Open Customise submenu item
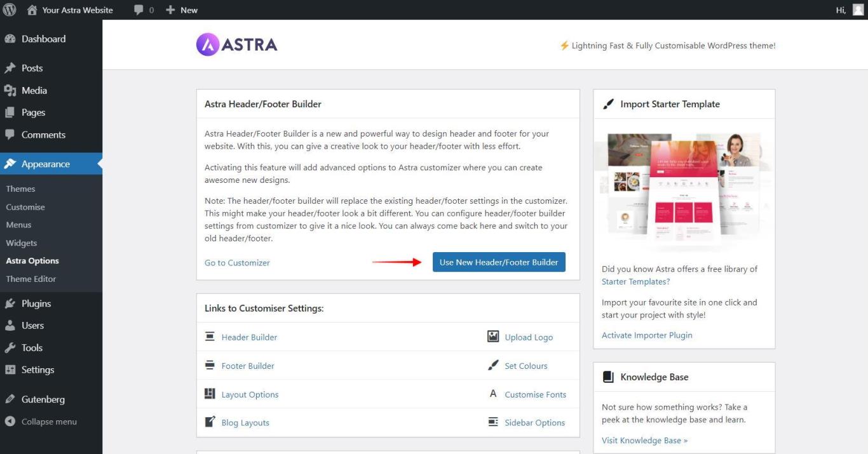 click(25, 207)
